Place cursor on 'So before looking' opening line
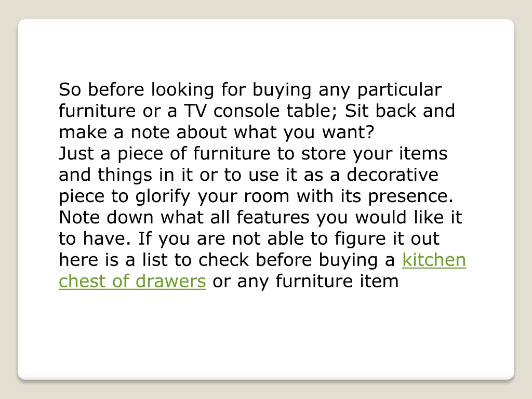 [137, 90]
